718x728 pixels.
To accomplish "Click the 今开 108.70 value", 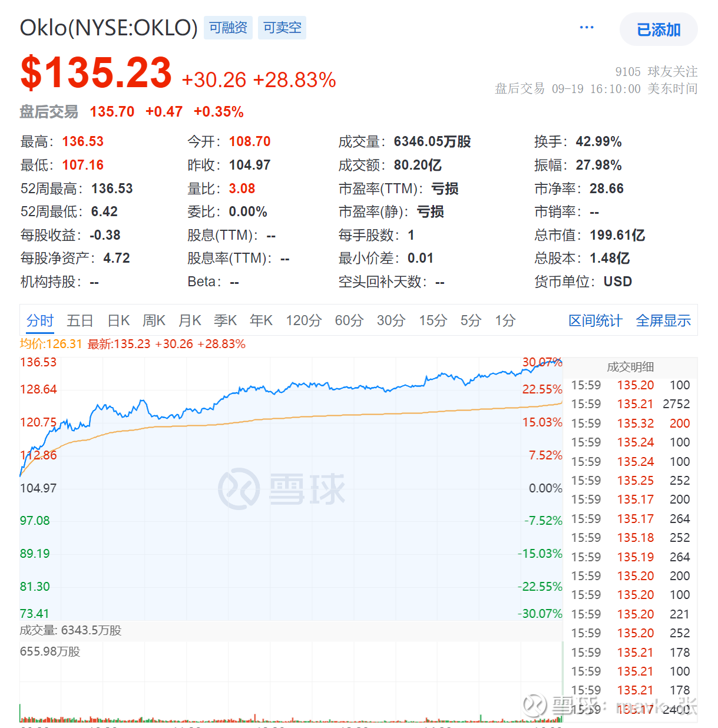I will point(250,141).
